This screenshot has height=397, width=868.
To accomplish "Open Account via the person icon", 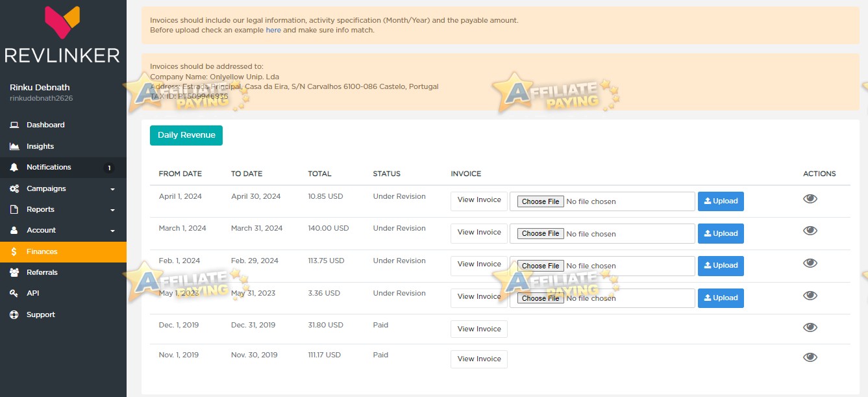I will [14, 230].
